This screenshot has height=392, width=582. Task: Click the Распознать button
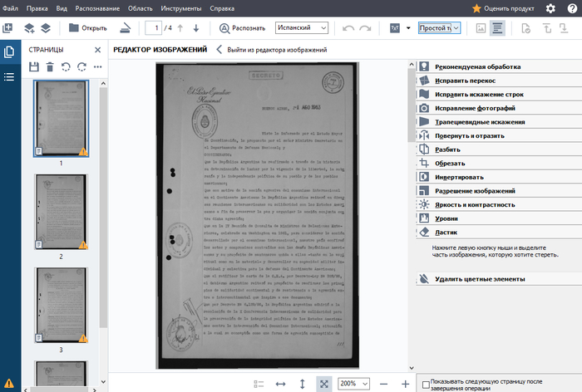(242, 28)
